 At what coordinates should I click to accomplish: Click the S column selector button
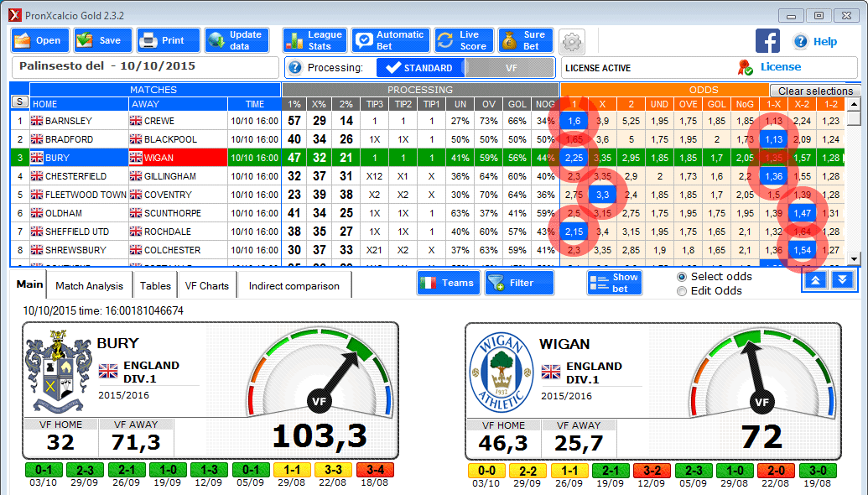tap(20, 102)
